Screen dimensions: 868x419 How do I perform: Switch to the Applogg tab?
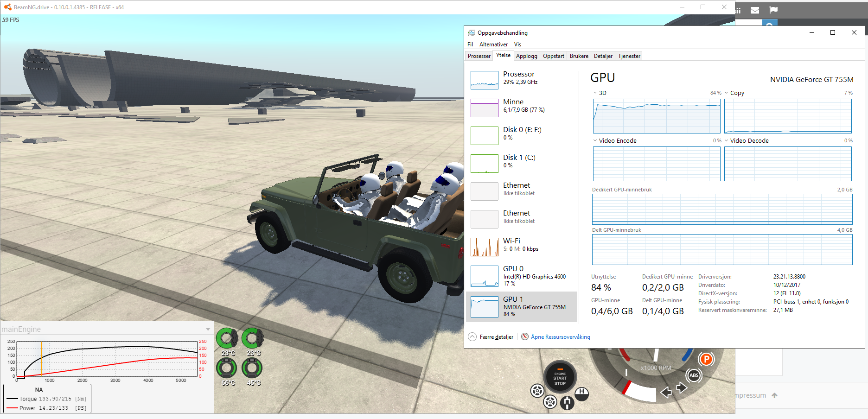coord(527,56)
